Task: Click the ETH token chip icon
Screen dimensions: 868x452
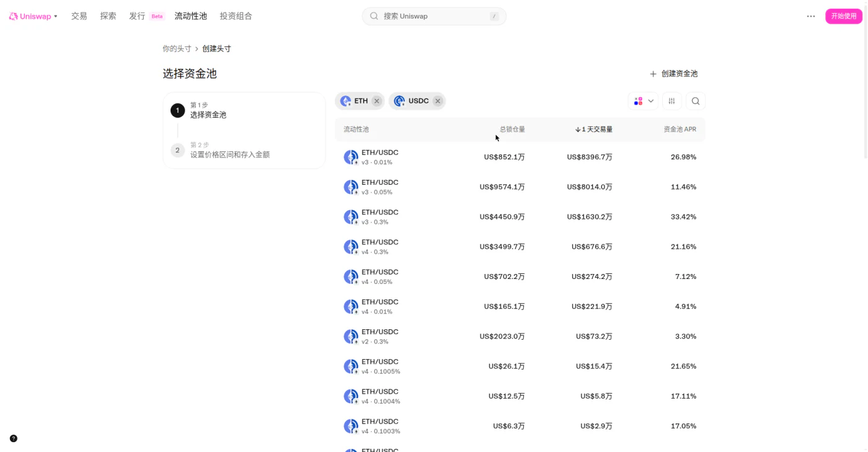Action: 345,101
